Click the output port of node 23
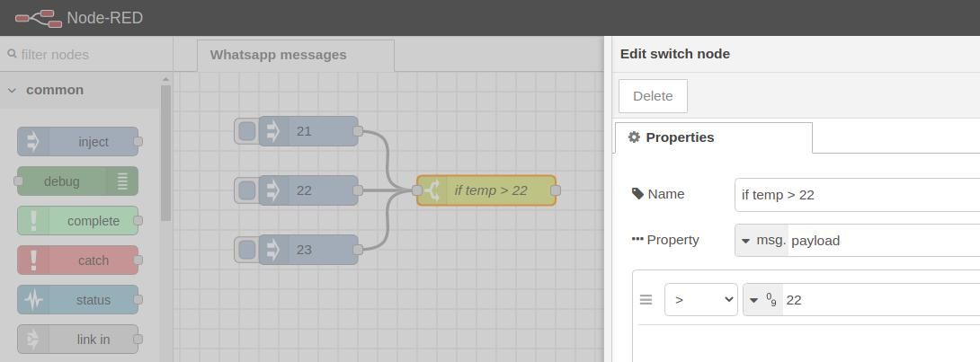This screenshot has height=362, width=980. (x=358, y=250)
